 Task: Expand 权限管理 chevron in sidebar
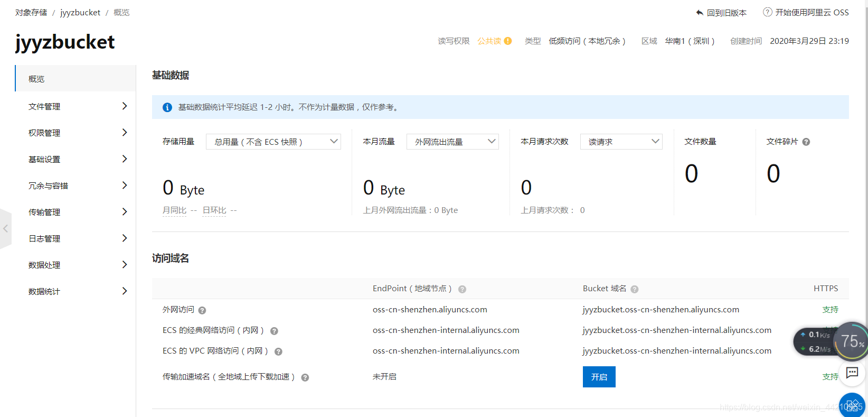coord(125,133)
